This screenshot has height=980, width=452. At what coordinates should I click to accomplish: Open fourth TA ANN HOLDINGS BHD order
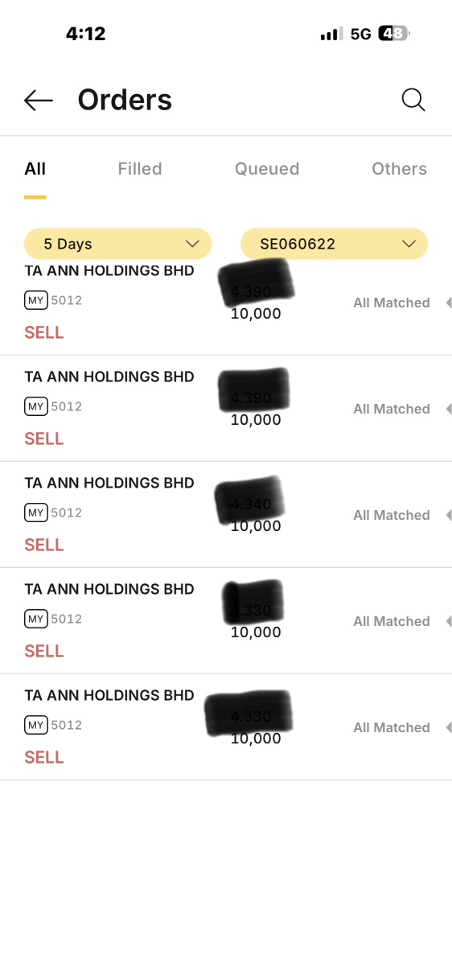pos(226,620)
